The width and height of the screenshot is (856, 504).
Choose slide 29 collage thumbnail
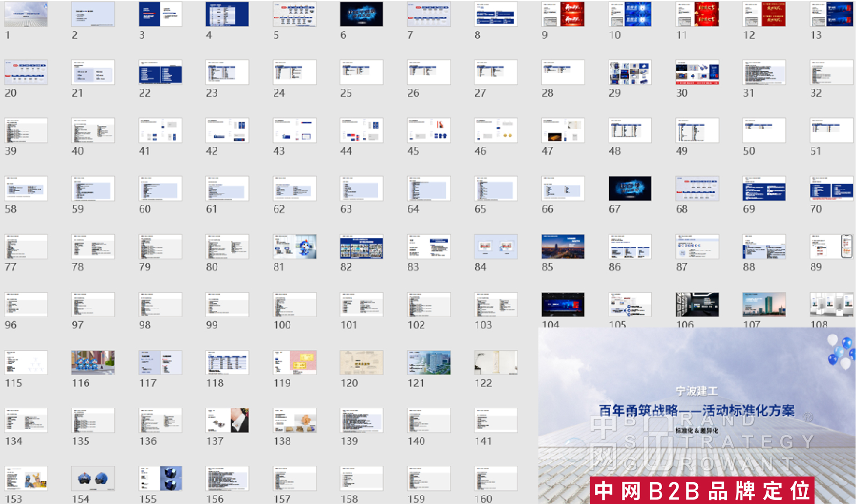(630, 73)
